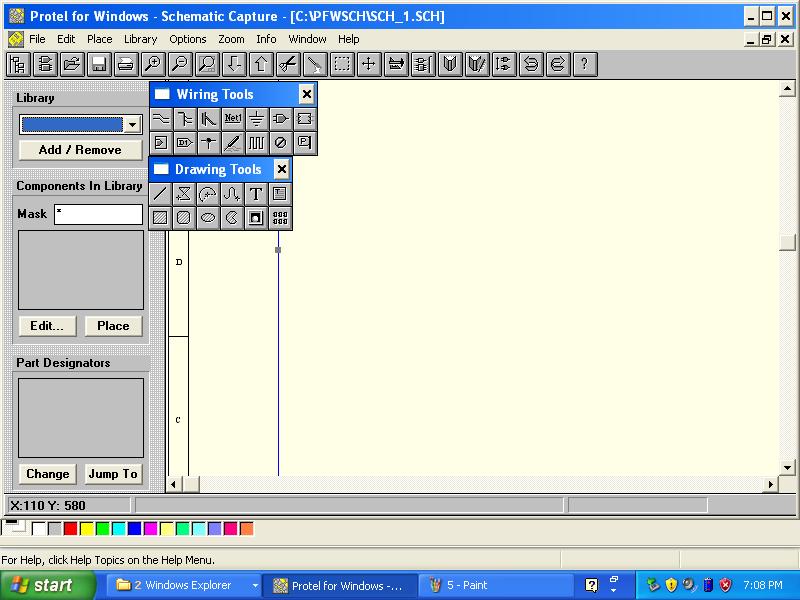Select the bus entry tool in Wiring Tools
Image resolution: width=800 pixels, height=600 pixels.
coord(209,119)
